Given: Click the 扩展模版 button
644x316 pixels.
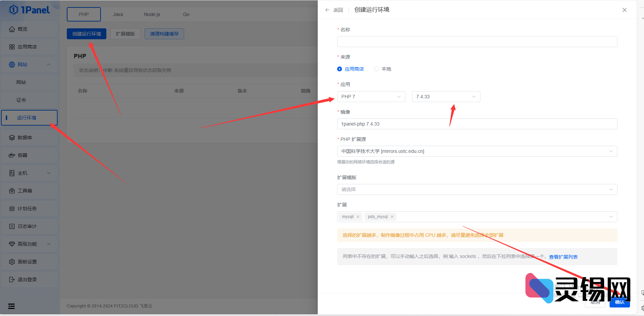Looking at the screenshot, I should click(125, 34).
